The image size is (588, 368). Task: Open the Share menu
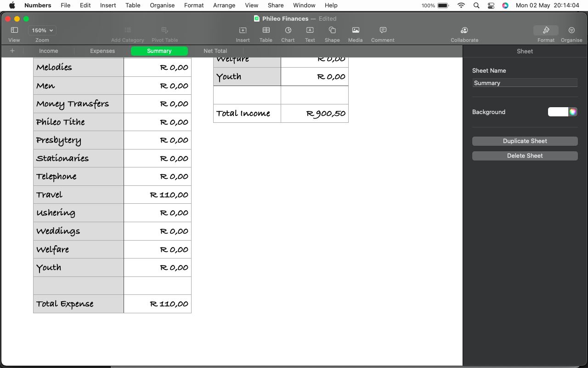[276, 6]
